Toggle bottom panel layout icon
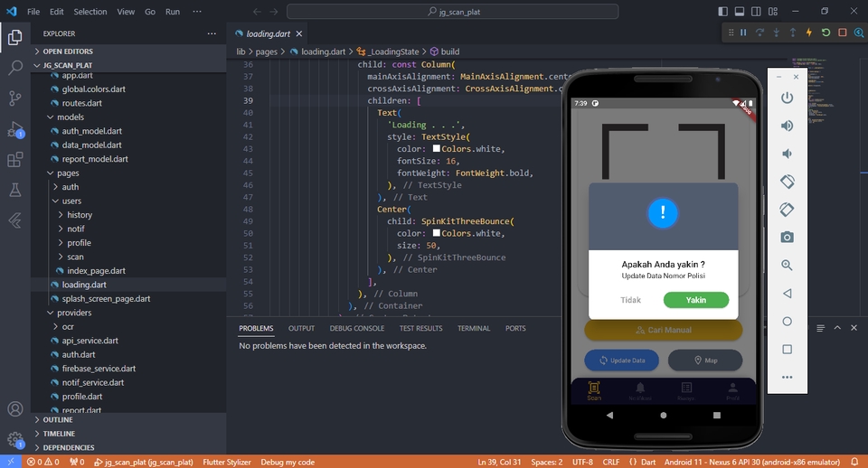Screen dimensions: 868x468 pos(740,11)
